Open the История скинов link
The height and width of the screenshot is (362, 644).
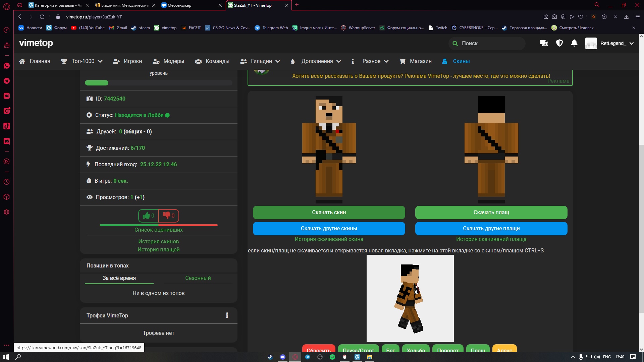(158, 242)
